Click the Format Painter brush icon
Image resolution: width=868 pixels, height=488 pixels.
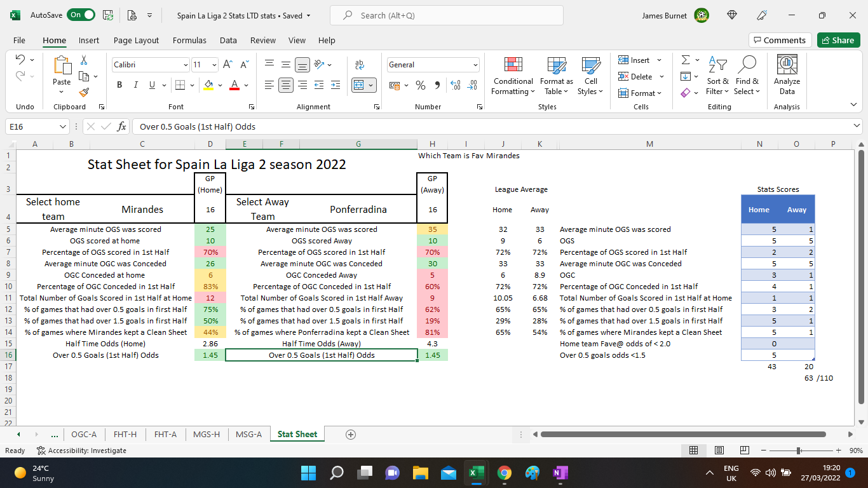pos(84,91)
